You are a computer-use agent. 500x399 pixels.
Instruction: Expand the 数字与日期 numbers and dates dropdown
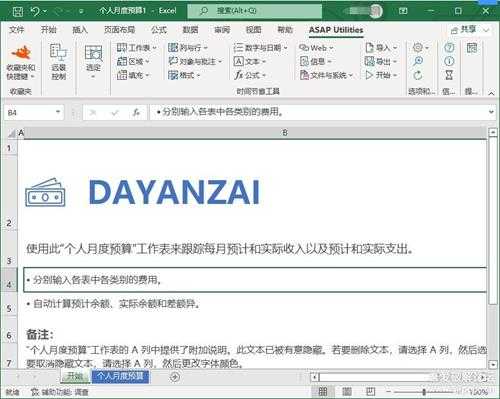click(x=260, y=48)
